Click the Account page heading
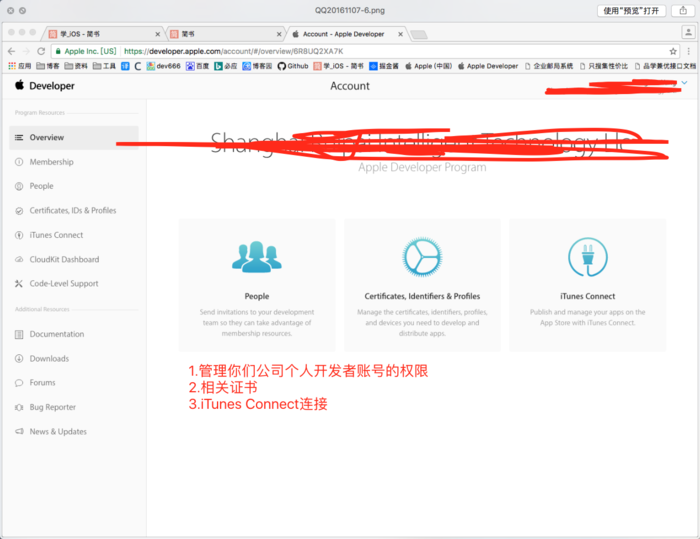The width and height of the screenshot is (700, 539). [350, 86]
